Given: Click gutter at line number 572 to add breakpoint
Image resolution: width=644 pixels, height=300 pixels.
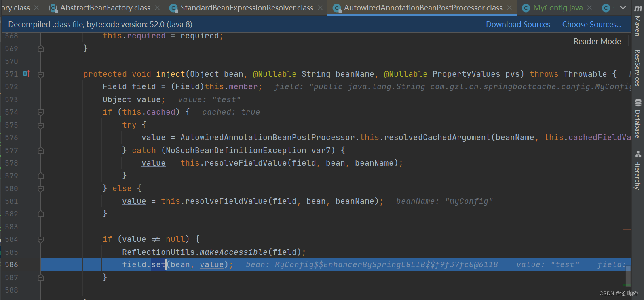Looking at the screenshot, I should (11, 86).
